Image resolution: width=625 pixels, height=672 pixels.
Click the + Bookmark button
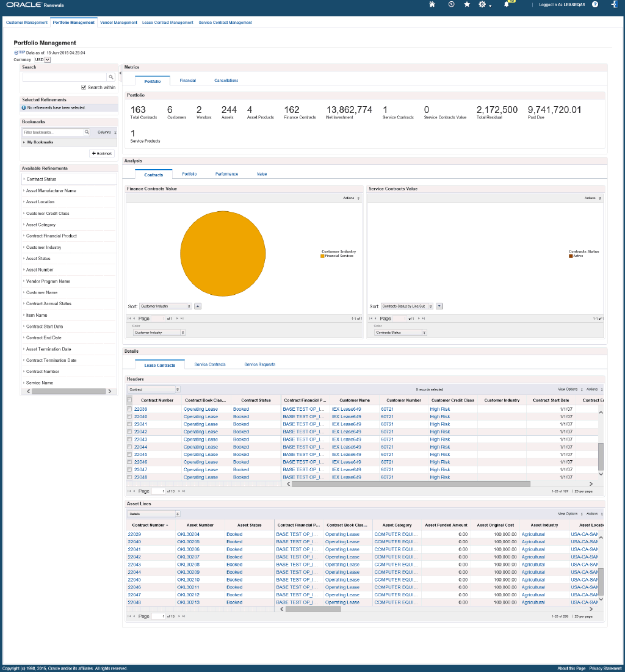click(x=102, y=153)
